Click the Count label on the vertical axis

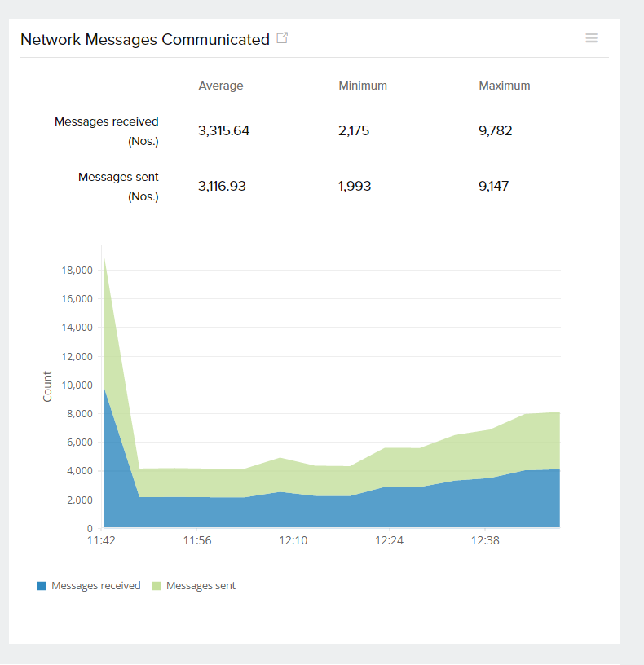click(x=47, y=385)
